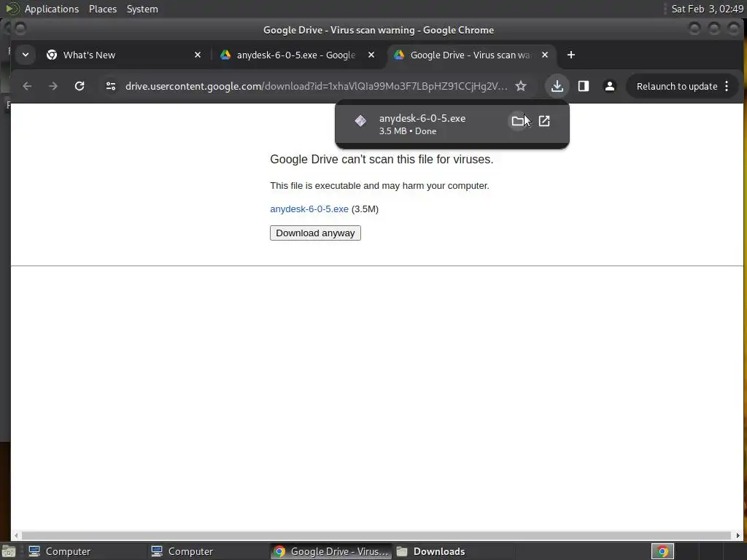Open the Applications menu
747x560 pixels.
[52, 9]
